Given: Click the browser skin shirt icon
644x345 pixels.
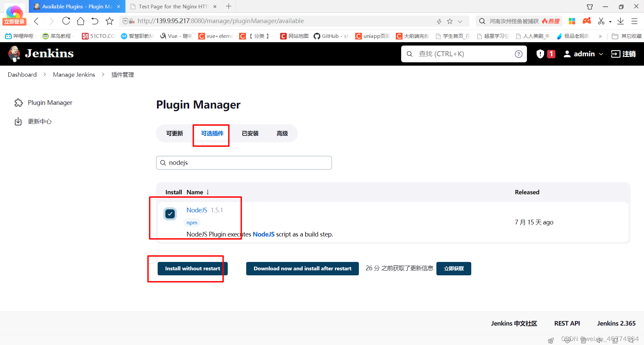Looking at the screenshot, I should [590, 6].
